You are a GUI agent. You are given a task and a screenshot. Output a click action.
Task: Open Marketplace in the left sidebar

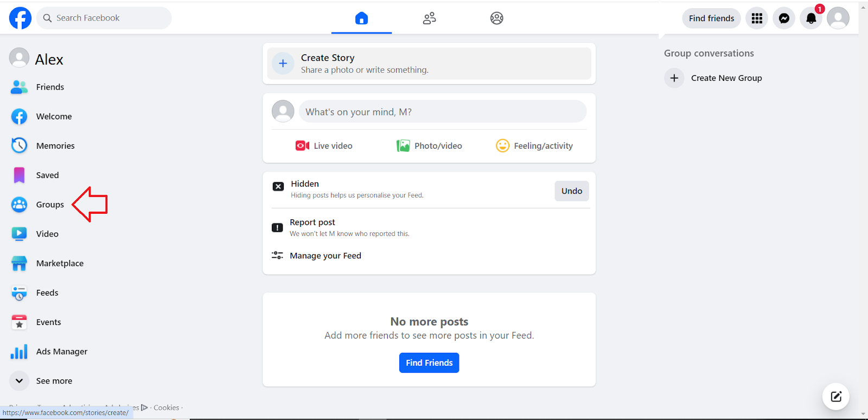[x=47, y=263]
